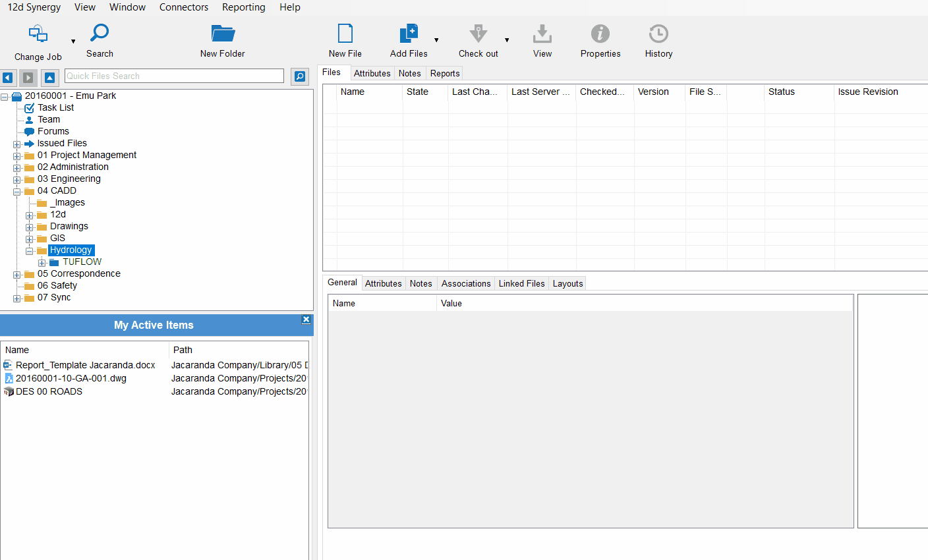This screenshot has width=928, height=560.
Task: Collapse the 04 CADD folder
Action: tap(17, 192)
